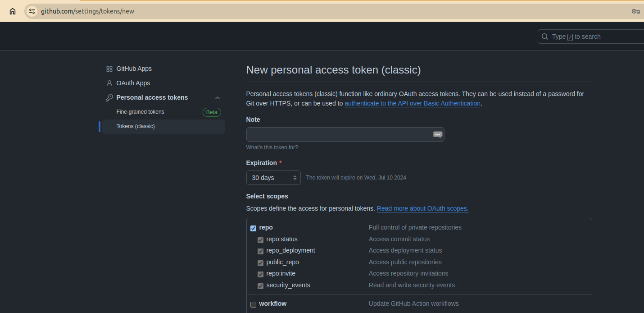Click 'Access commit status' description
Screen dimensions: 644x313
pyautogui.click(x=399, y=239)
